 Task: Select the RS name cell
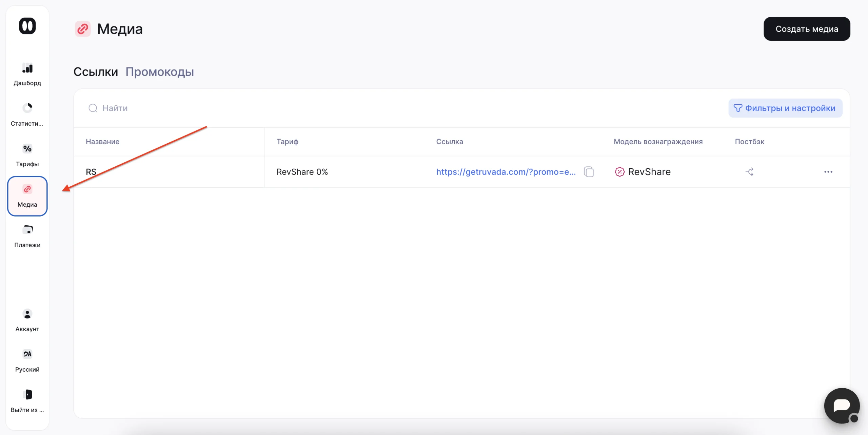click(169, 172)
